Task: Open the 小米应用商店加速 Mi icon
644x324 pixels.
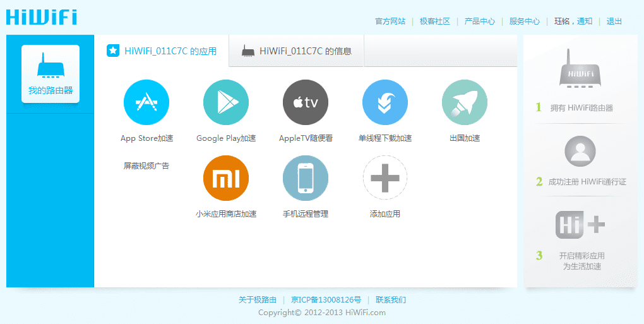Action: pos(226,178)
